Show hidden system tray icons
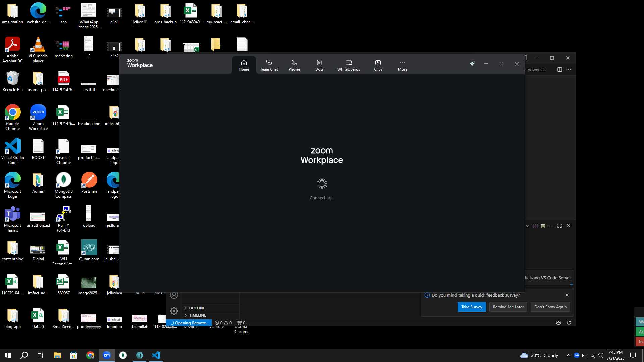This screenshot has width=644, height=362. [568, 355]
